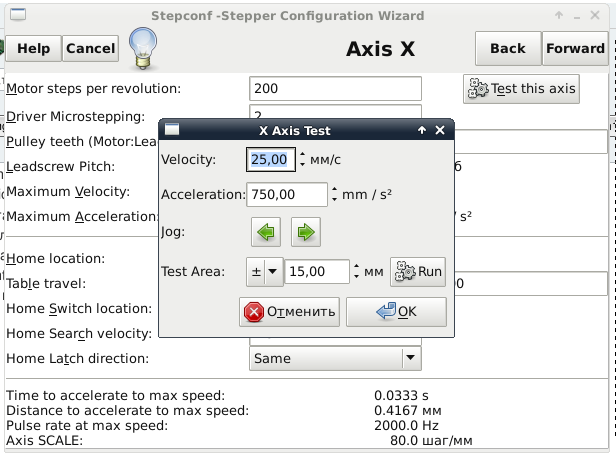Decrease the Acceleration spinner value
616x456 pixels.
pos(334,200)
